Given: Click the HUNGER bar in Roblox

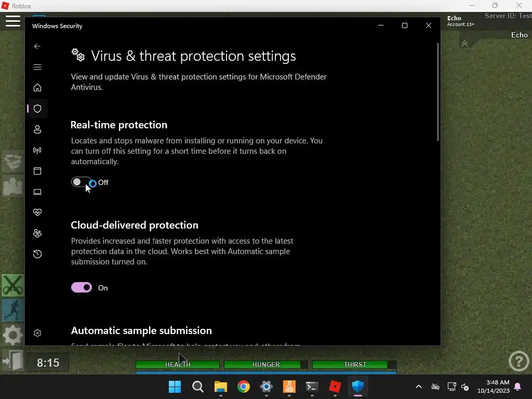Looking at the screenshot, I should coord(266,364).
